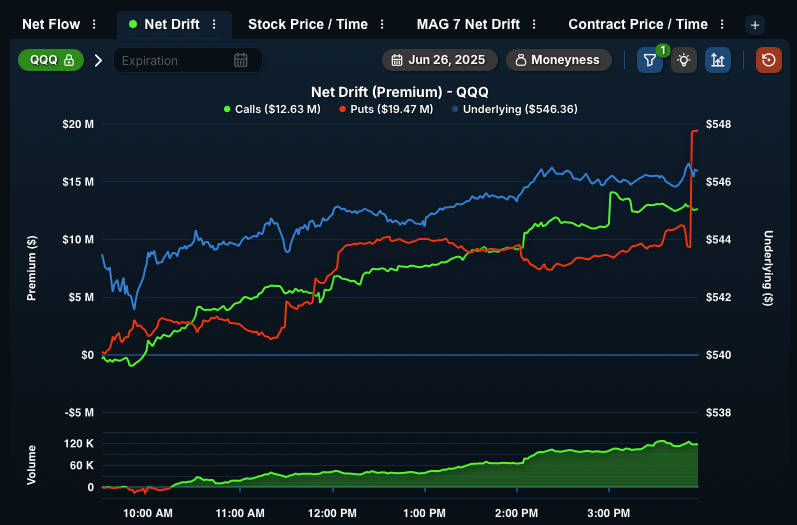Click the $20 M premium axis label
Image resolution: width=797 pixels, height=525 pixels.
click(78, 125)
